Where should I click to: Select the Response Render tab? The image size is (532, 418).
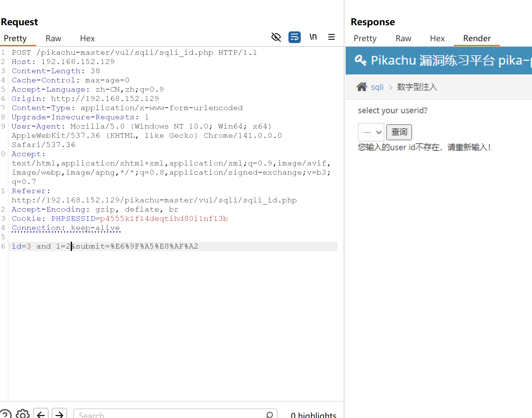click(477, 38)
